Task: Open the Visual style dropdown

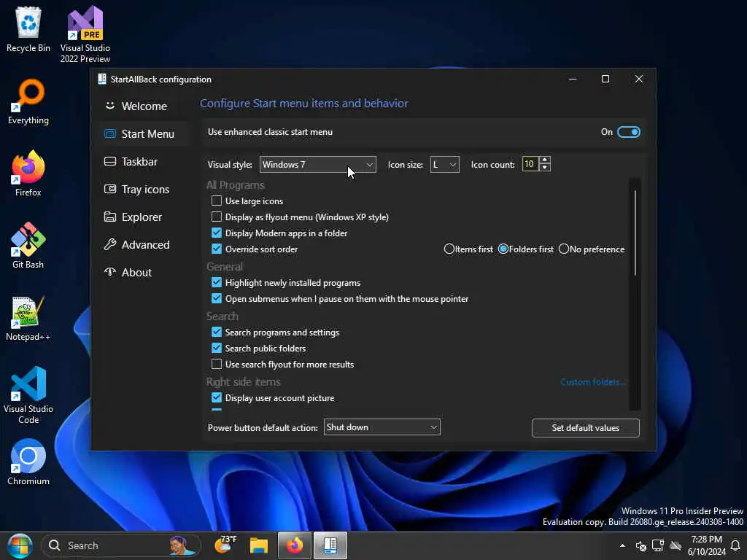Action: [318, 164]
